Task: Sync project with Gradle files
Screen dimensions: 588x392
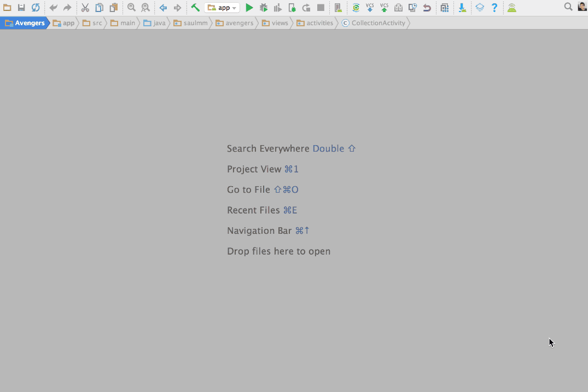Action: coord(356,7)
